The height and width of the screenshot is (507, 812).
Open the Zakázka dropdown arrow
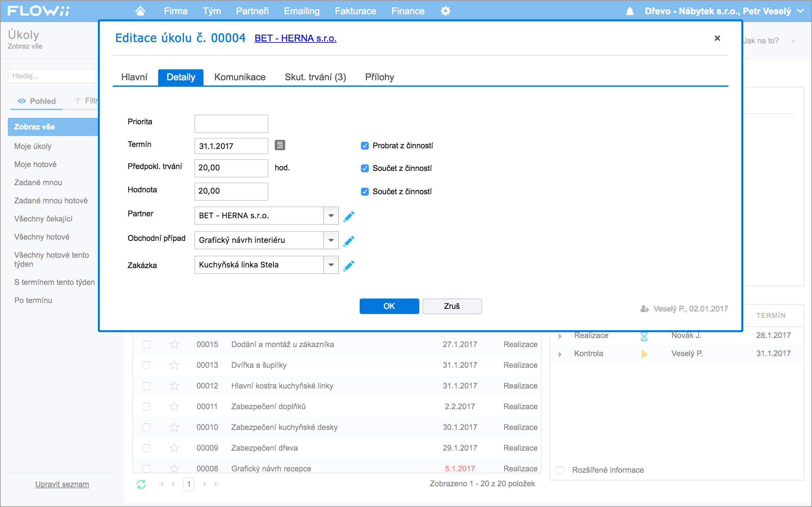tap(331, 265)
